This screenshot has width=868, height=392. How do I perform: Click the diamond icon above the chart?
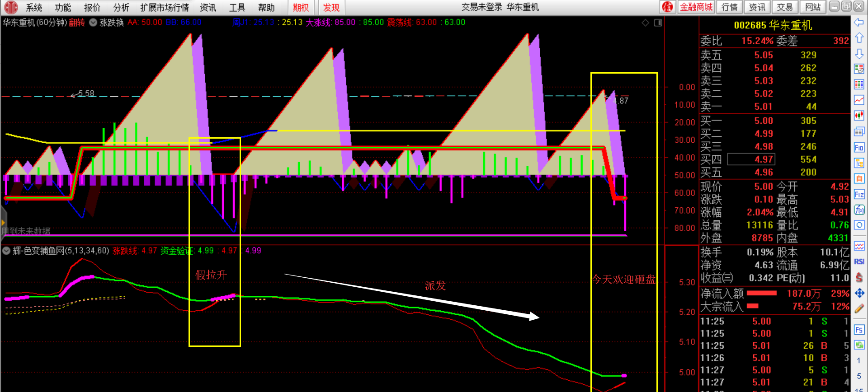pos(645,23)
